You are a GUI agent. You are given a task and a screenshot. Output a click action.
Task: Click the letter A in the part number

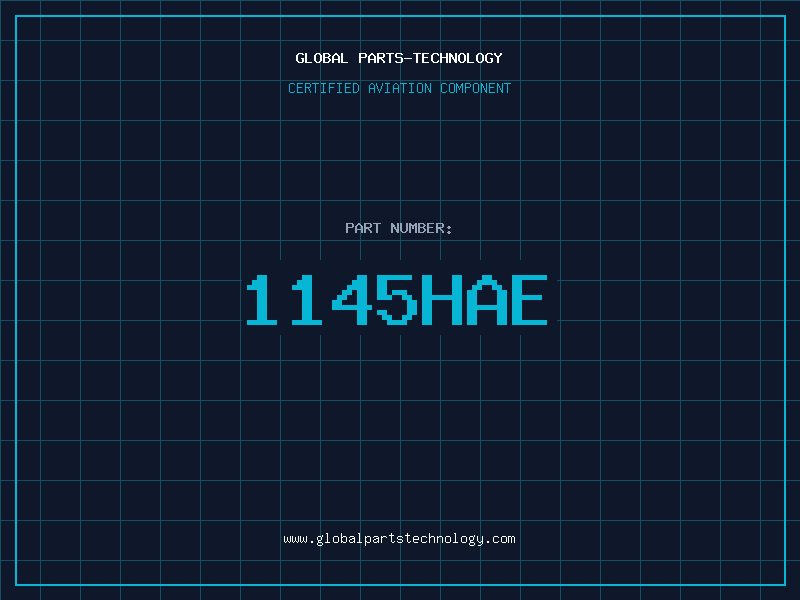pyautogui.click(x=484, y=300)
